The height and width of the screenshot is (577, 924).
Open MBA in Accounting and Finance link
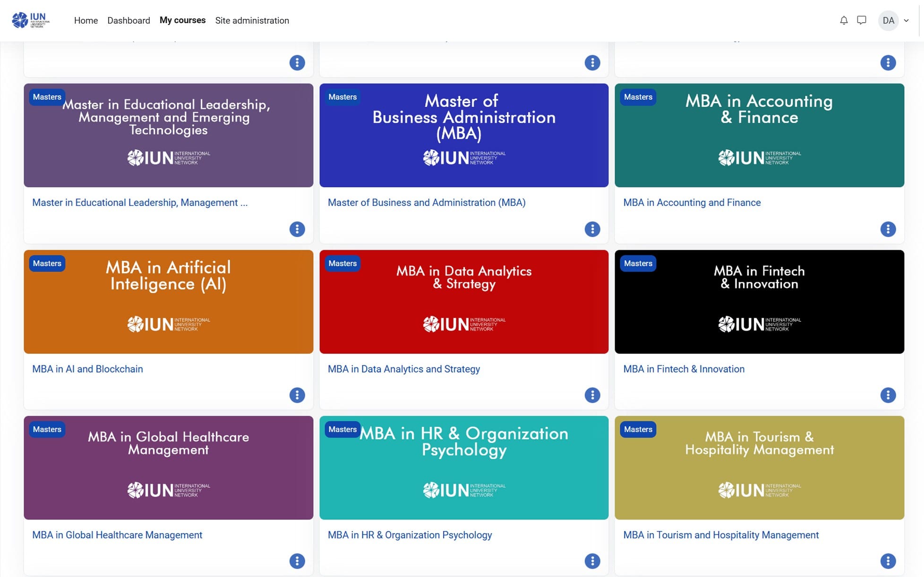tap(692, 203)
